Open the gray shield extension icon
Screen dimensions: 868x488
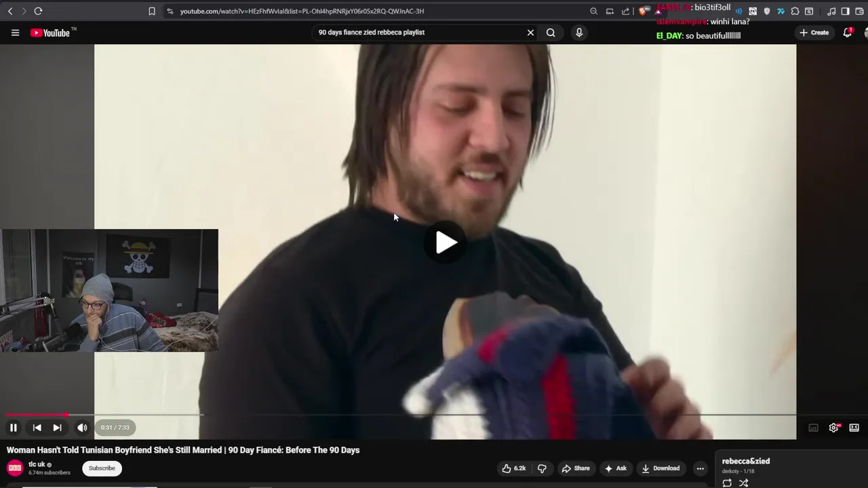(x=767, y=11)
